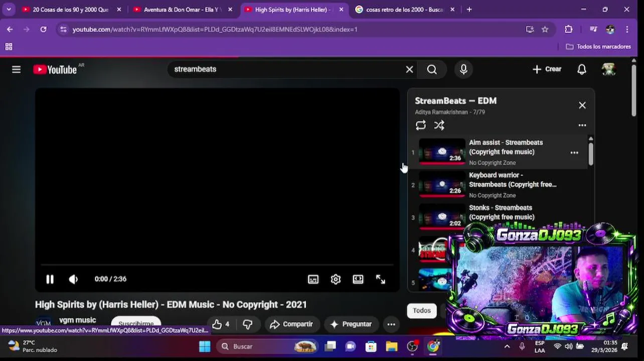This screenshot has width=644, height=361.
Task: Enter fullscreen on the video
Action: pyautogui.click(x=381, y=279)
